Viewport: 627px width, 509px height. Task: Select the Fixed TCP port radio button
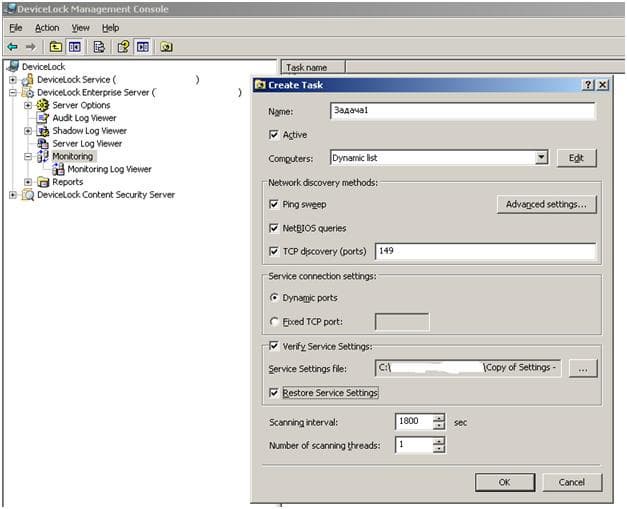274,322
